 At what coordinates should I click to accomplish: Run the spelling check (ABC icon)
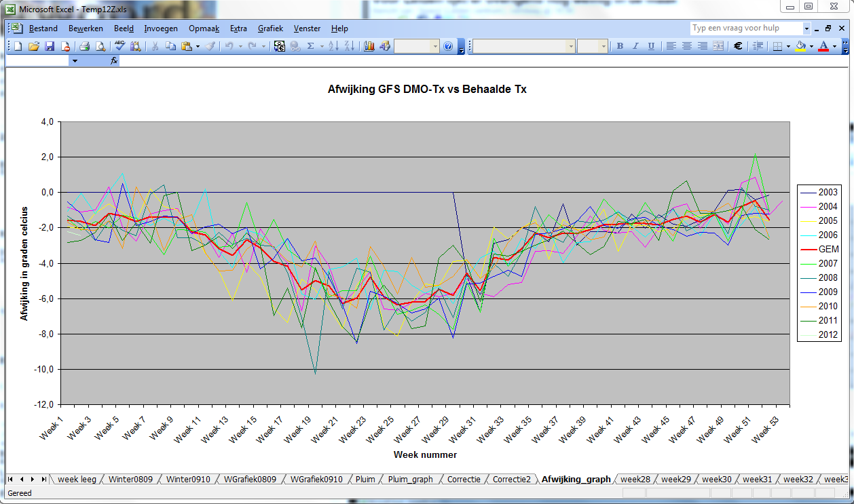click(119, 46)
